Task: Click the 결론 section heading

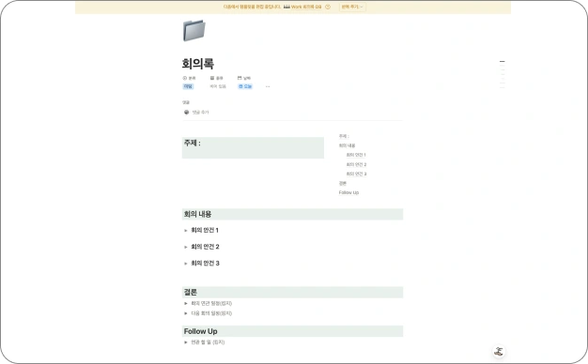Action: tap(292, 292)
